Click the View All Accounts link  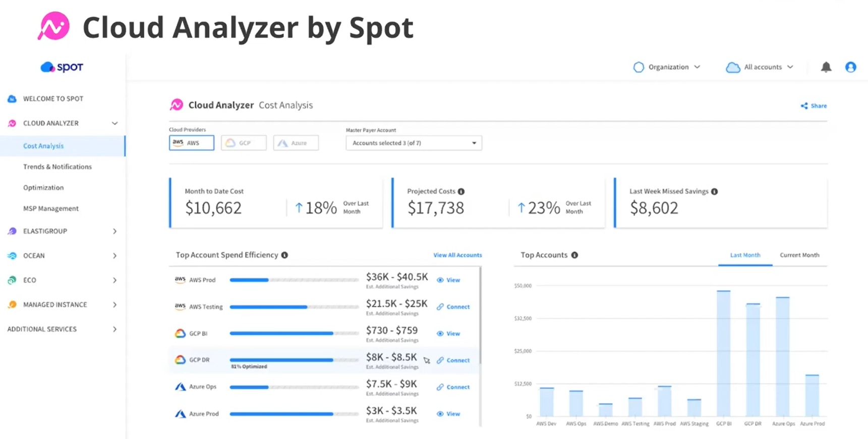coord(457,255)
